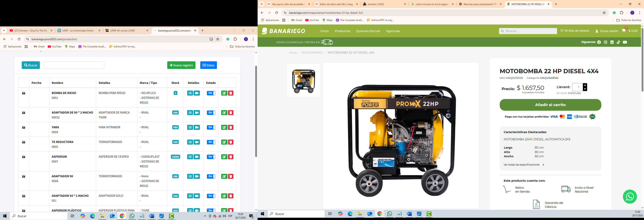Expand Ver todas las especificaciones chevron
Screen dimensions: 644x220
coord(543,165)
